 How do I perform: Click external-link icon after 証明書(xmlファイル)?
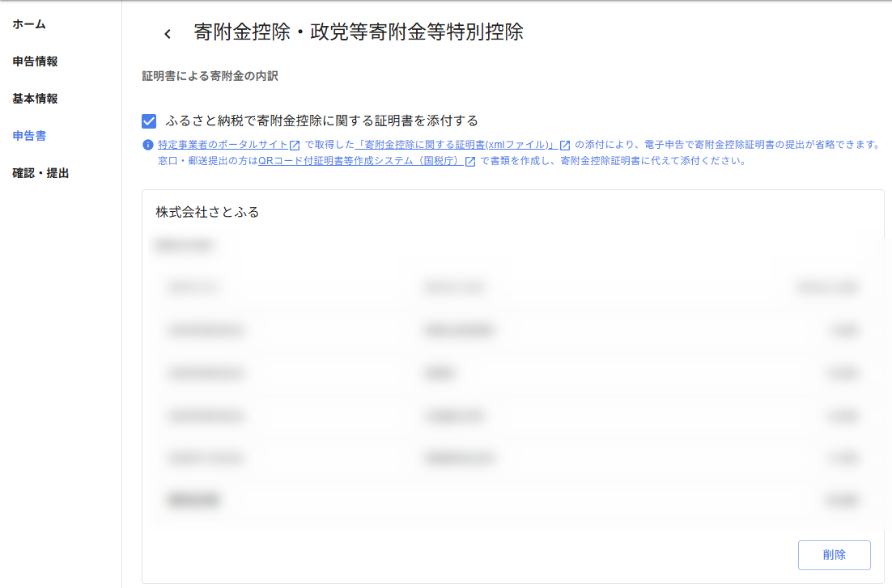565,146
